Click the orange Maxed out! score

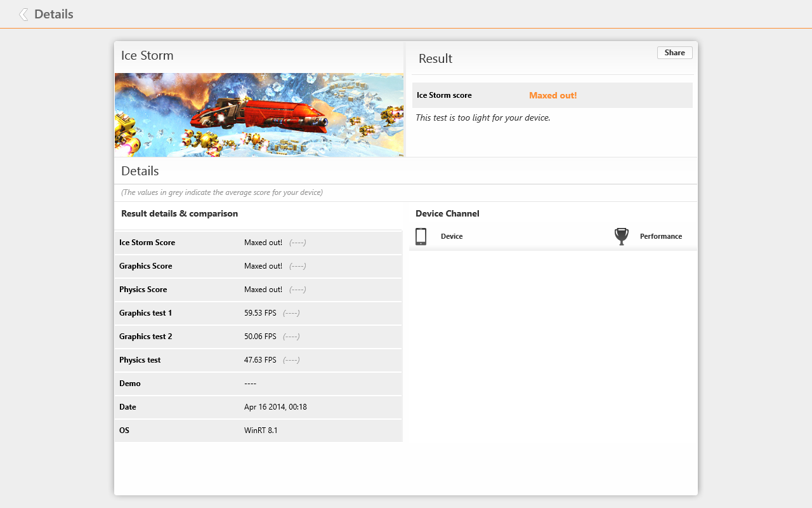(x=553, y=95)
